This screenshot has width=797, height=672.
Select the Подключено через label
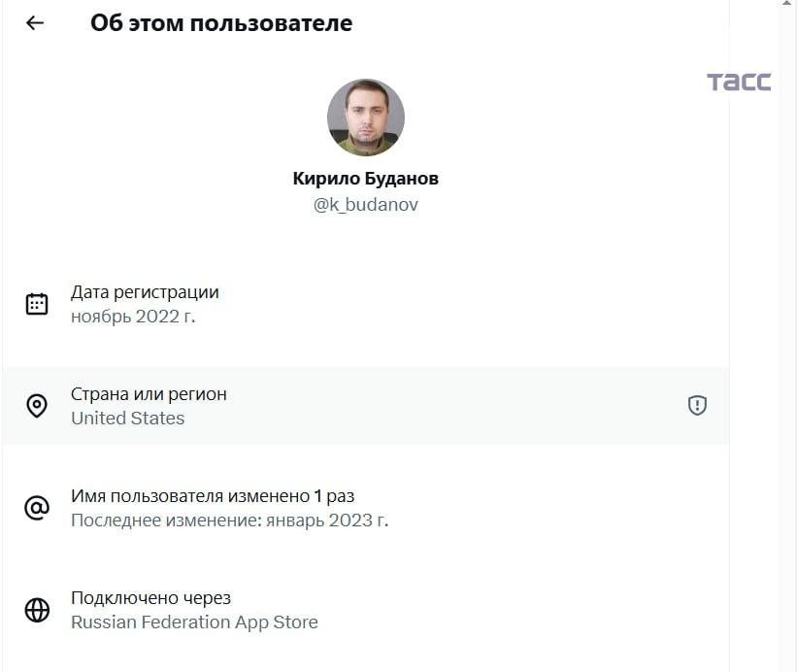[150, 598]
